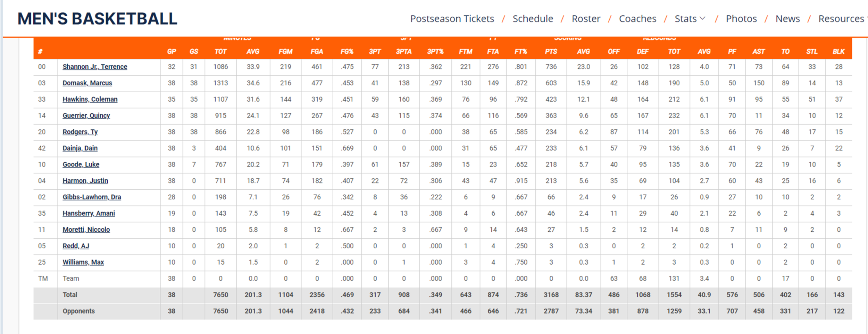
Task: Click Dain Dainja player link
Action: tap(80, 148)
